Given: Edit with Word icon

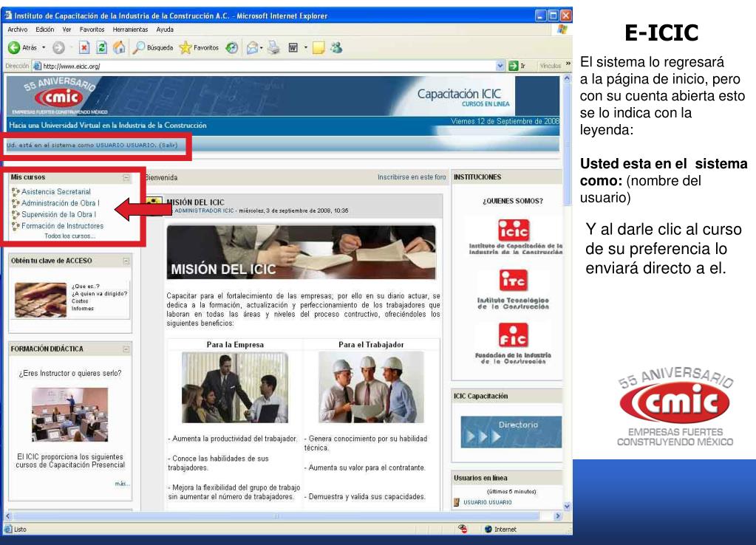Looking at the screenshot, I should click(x=293, y=47).
